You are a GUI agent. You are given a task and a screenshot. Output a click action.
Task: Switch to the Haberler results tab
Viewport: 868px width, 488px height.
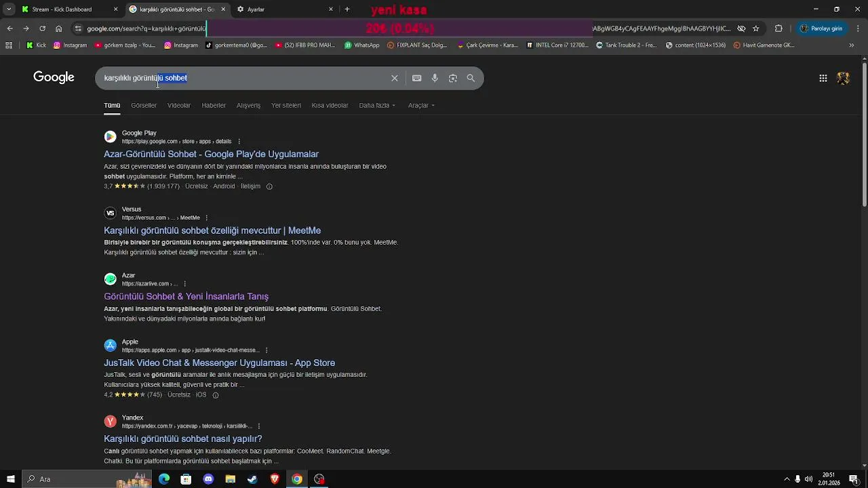pos(214,106)
